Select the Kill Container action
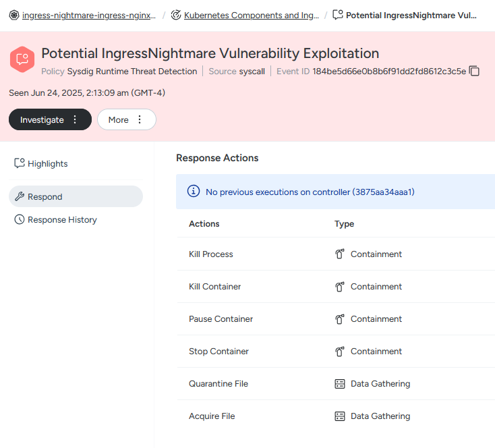This screenshot has width=495, height=448. tap(214, 287)
